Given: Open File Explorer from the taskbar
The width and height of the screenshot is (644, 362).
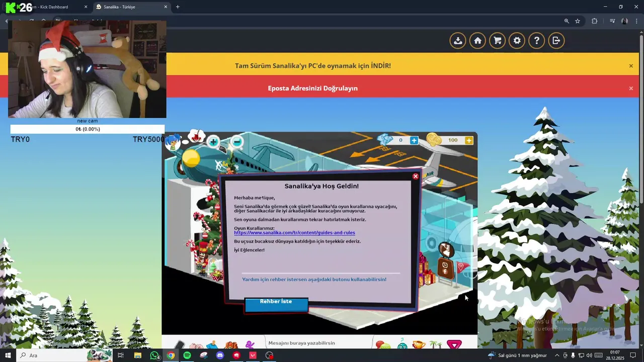Looking at the screenshot, I should pos(137,355).
